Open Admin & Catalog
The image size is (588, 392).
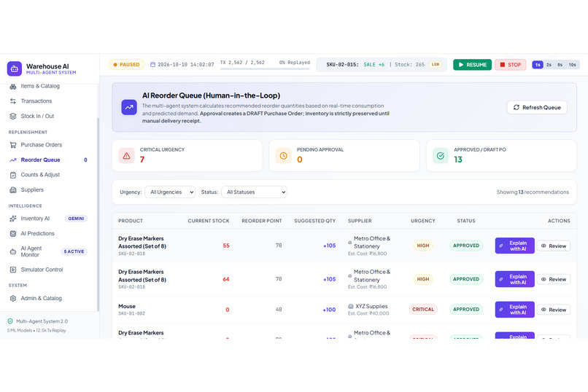click(42, 299)
